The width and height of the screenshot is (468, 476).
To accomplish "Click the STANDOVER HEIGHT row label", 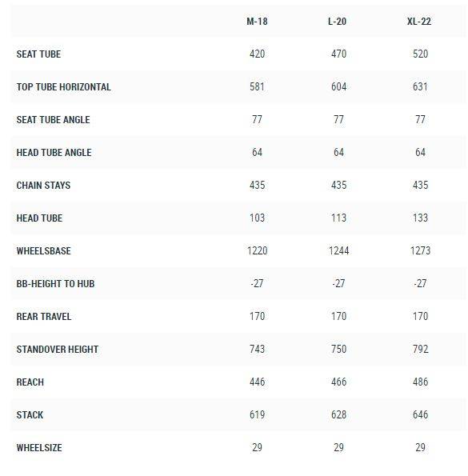I will pyautogui.click(x=58, y=349).
